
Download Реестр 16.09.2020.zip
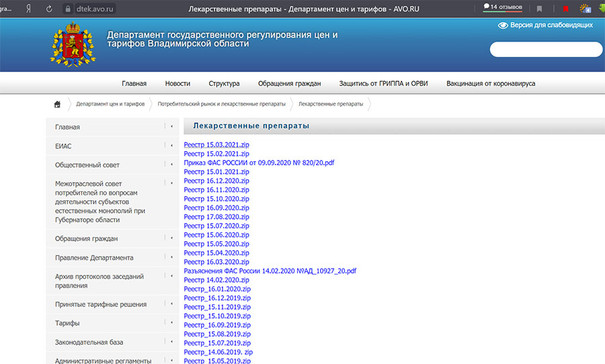(216, 208)
